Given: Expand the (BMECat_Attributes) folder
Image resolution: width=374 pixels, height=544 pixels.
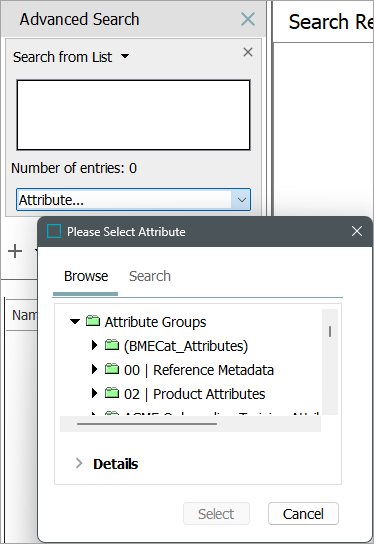Looking at the screenshot, I should (94, 345).
